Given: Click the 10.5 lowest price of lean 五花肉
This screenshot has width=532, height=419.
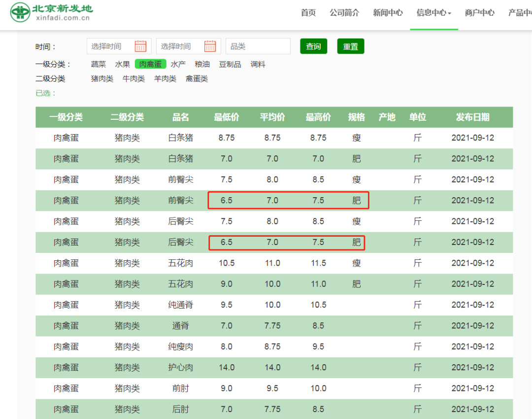Looking at the screenshot, I should [x=227, y=263].
